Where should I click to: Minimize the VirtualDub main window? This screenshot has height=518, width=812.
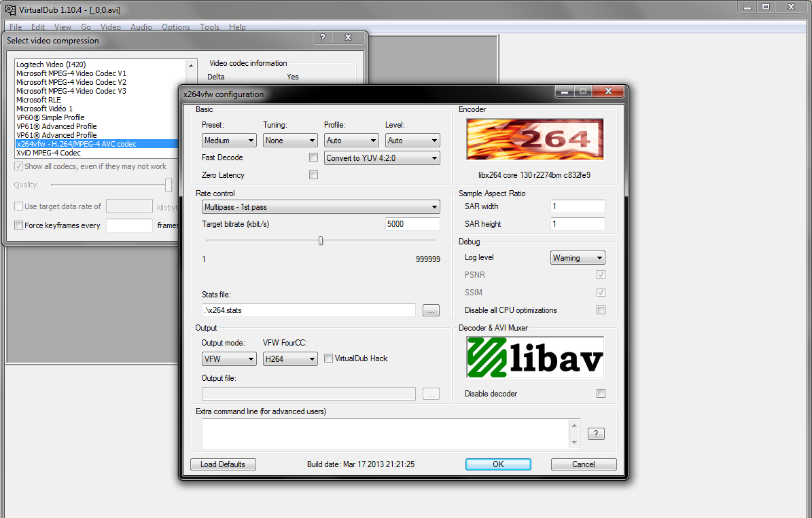[747, 7]
